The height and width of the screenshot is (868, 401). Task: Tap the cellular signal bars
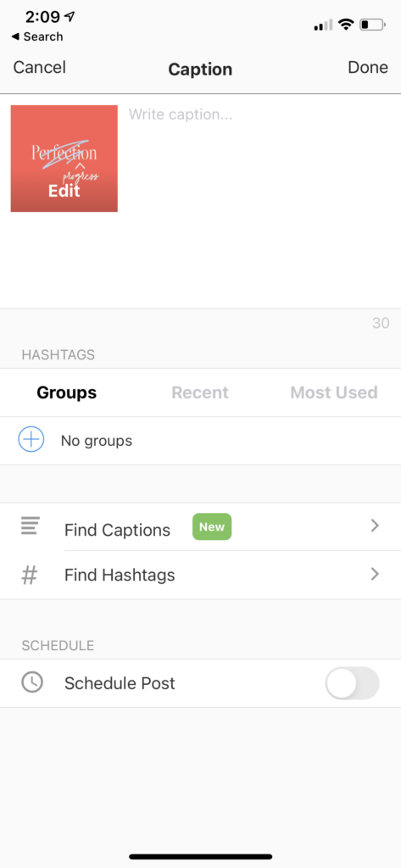tap(324, 25)
